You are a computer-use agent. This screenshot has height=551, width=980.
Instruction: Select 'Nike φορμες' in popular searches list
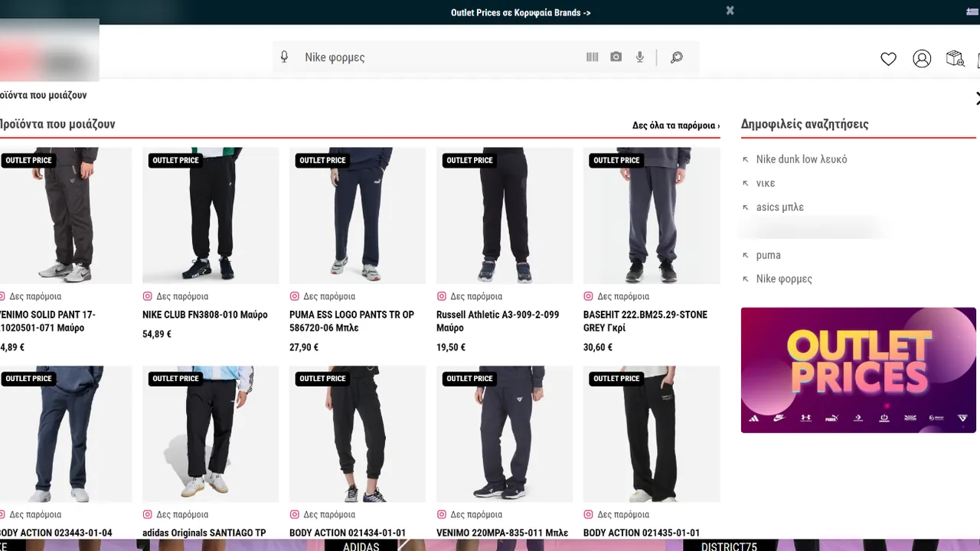[784, 279]
